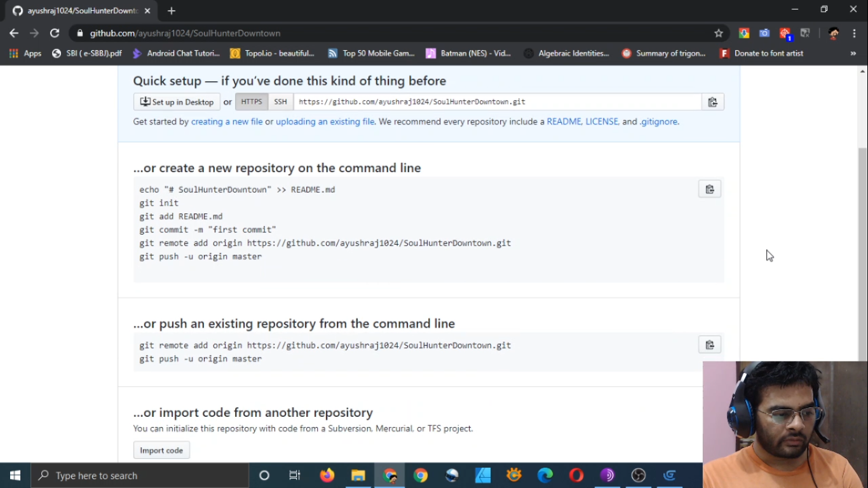This screenshot has width=868, height=488.
Task: Go back to the previous page
Action: [x=14, y=33]
